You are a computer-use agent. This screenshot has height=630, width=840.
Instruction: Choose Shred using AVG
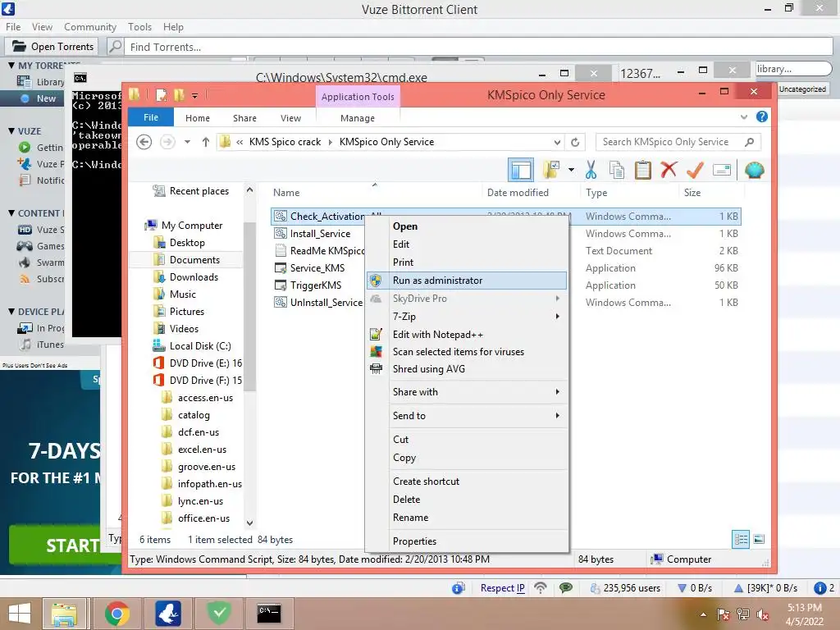click(x=467, y=368)
